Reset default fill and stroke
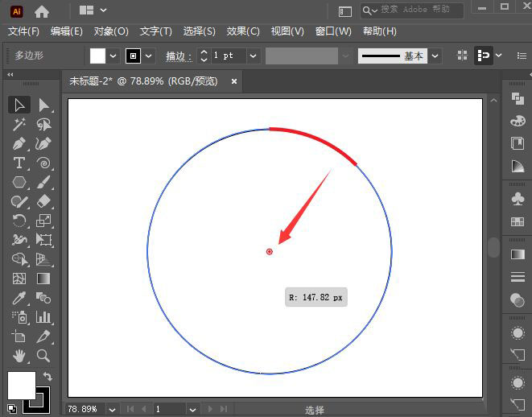The width and height of the screenshot is (532, 417). click(x=12, y=409)
